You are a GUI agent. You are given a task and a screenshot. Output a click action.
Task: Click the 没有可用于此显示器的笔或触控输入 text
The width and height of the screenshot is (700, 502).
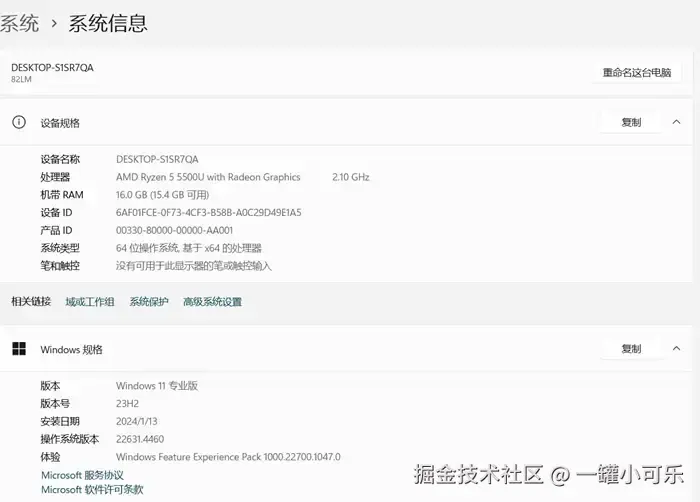pos(194,266)
